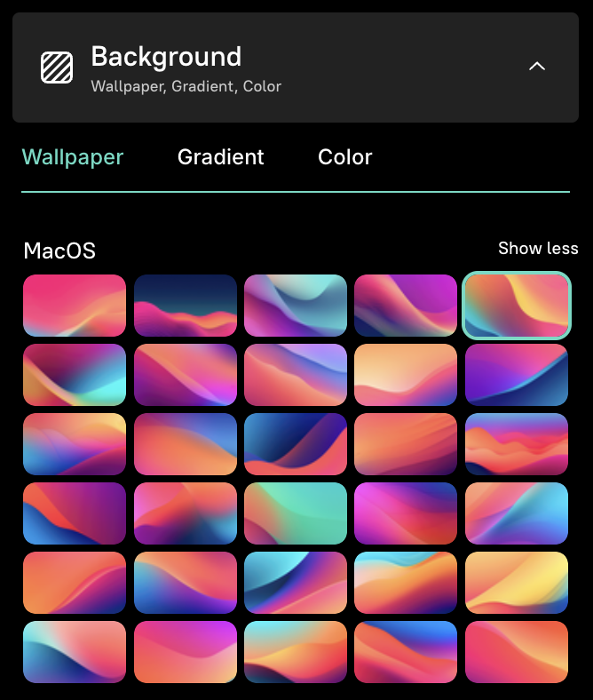Click the striped Background section icon
This screenshot has width=593, height=700.
tap(57, 68)
